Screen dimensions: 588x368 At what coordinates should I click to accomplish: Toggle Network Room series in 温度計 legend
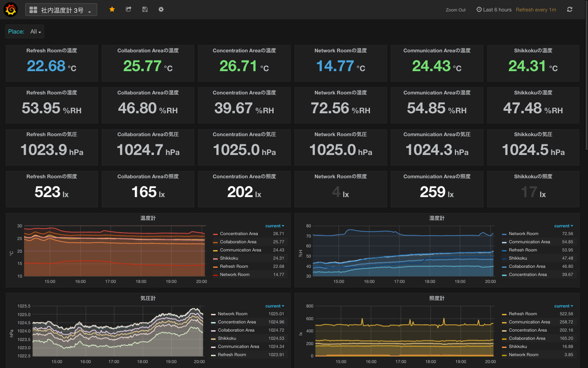tap(235, 275)
